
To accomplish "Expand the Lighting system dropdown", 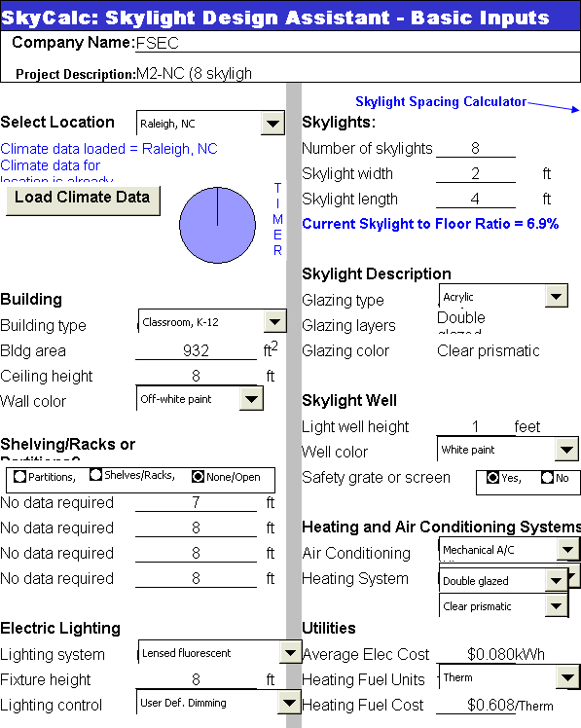I will coord(290,653).
